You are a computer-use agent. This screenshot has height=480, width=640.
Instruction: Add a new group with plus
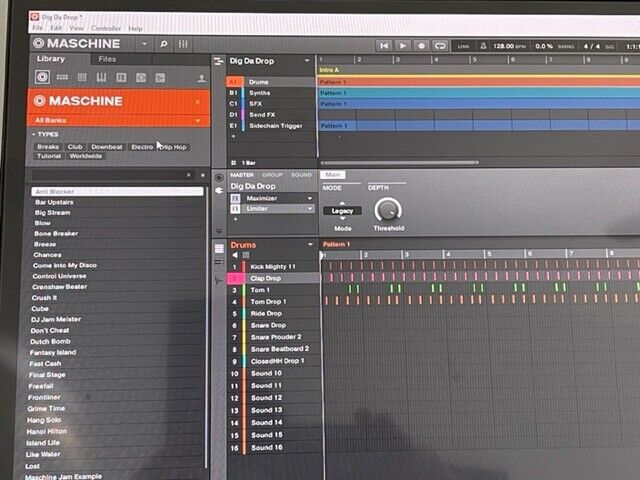pos(233,136)
